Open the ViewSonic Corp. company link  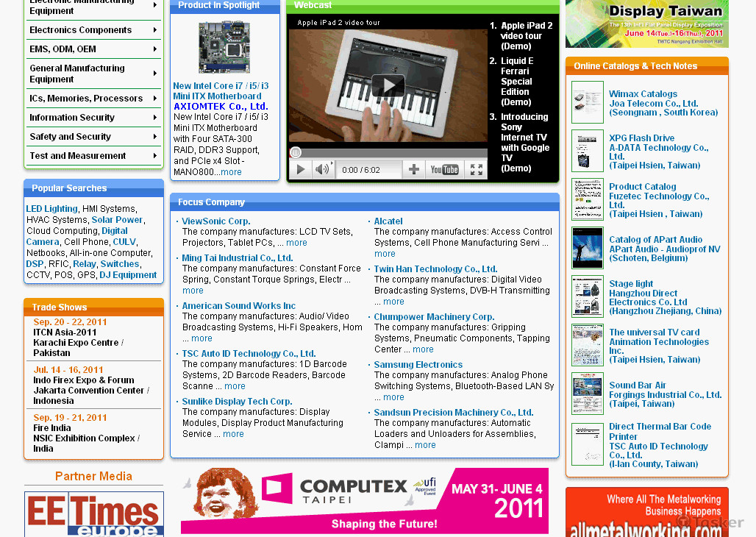216,221
